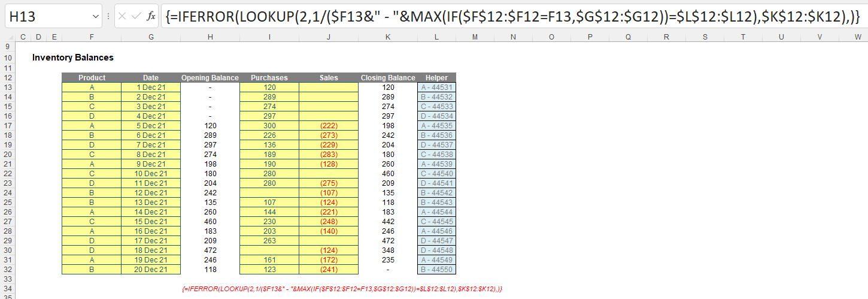
Task: Select the date cell 10 Dec 21
Action: (x=150, y=173)
